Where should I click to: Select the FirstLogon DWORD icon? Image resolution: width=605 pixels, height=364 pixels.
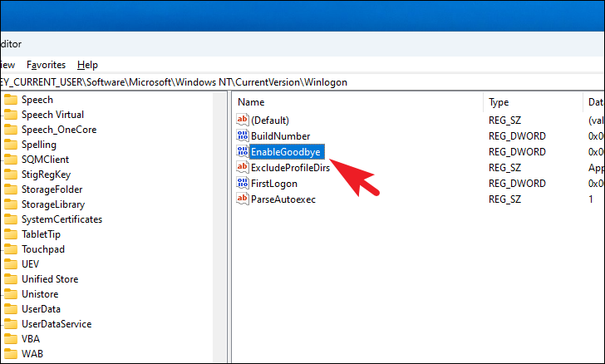[x=243, y=184]
